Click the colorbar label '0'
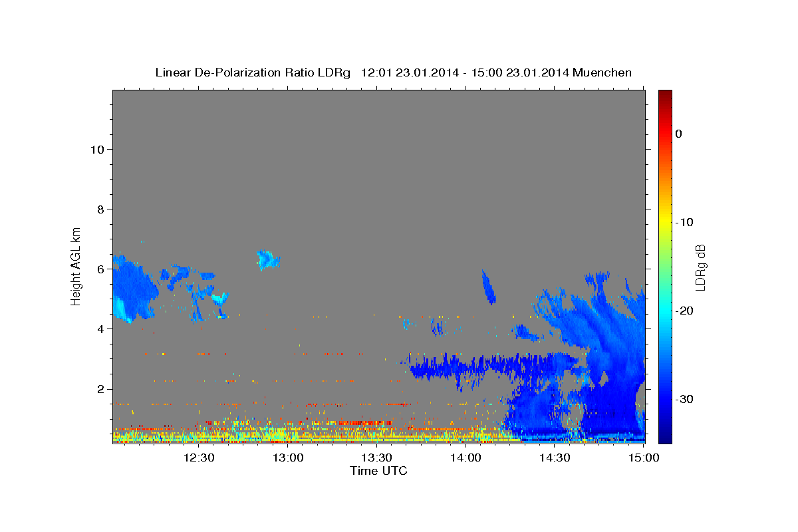 [x=678, y=134]
